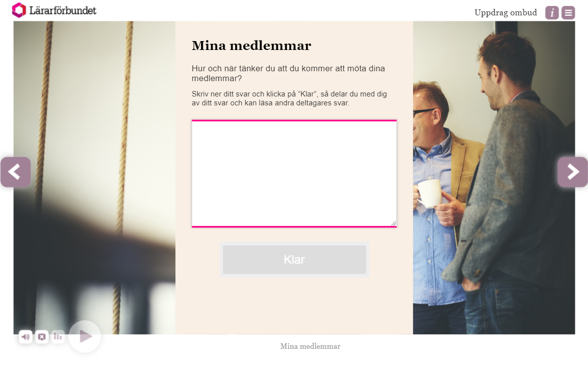588x374 pixels.
Task: Click the blurred rope image on the left
Action: [x=95, y=178]
